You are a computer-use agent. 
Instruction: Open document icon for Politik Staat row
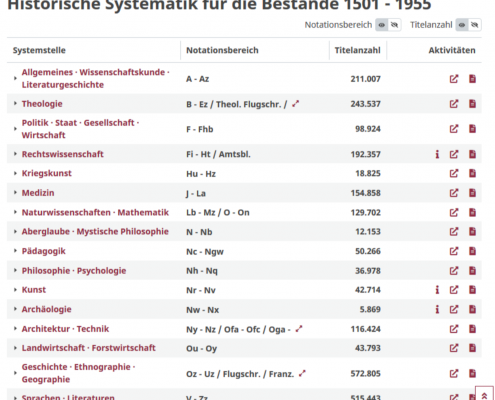tap(472, 129)
